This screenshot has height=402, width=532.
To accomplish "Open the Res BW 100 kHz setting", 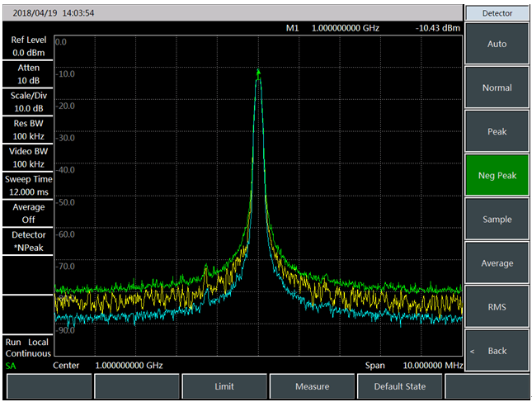I will (28, 130).
